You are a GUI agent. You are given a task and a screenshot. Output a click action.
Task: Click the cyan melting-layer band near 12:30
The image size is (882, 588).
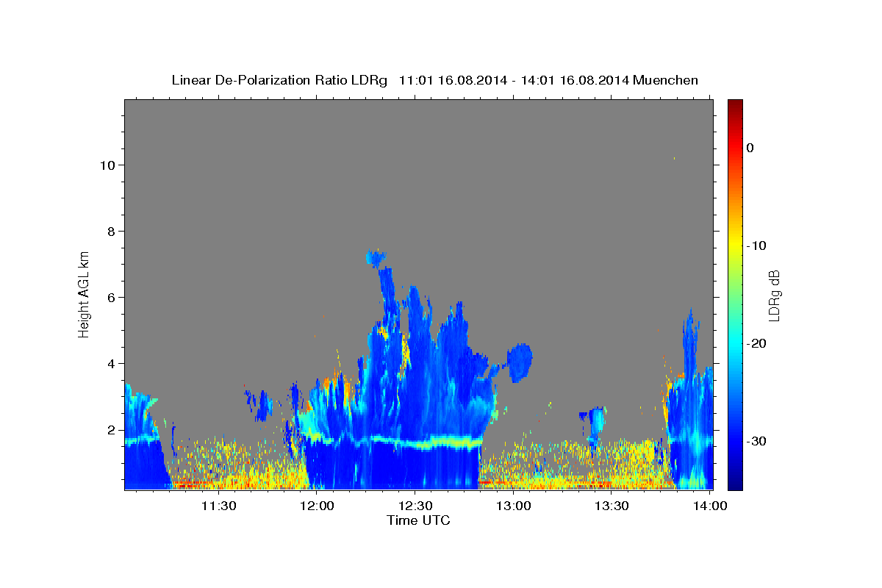[415, 442]
